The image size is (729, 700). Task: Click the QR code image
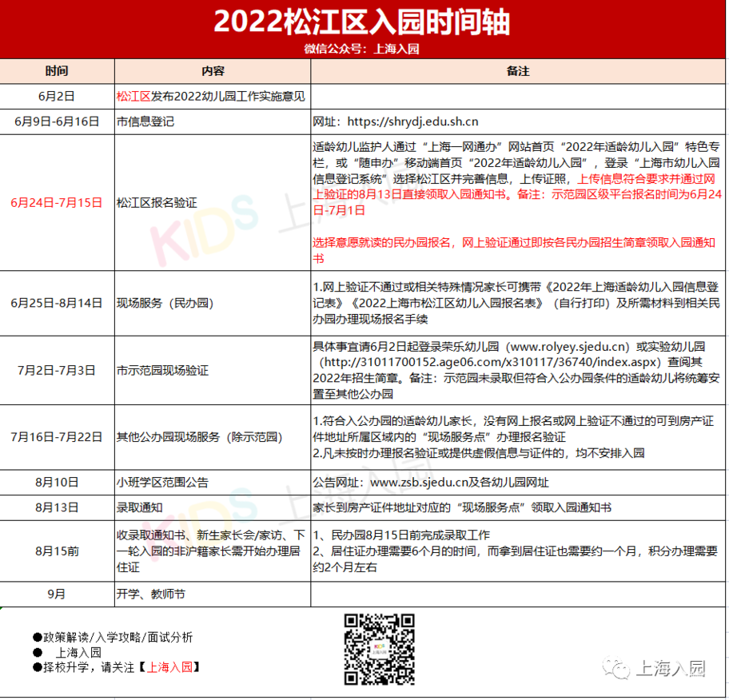(x=380, y=650)
